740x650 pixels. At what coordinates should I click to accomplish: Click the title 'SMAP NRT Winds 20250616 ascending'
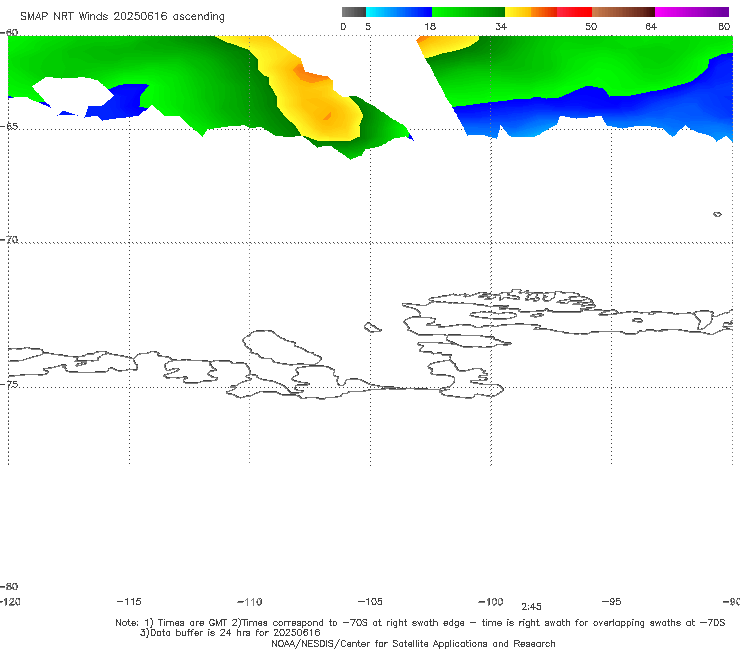122,17
